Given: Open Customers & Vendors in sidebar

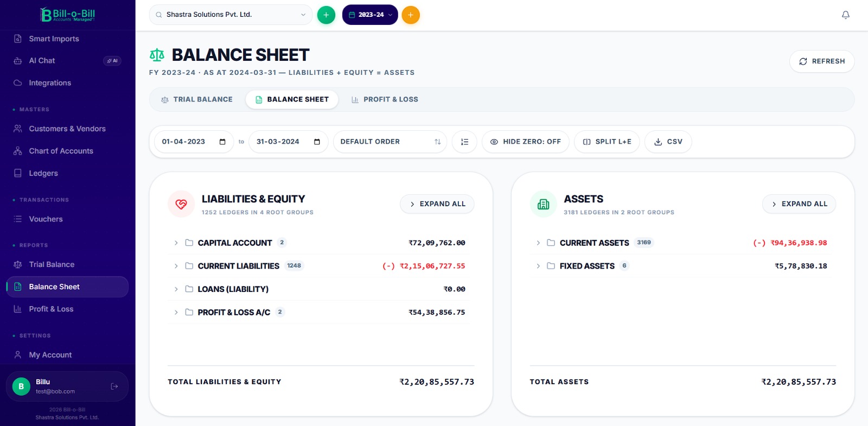Looking at the screenshot, I should pos(67,129).
